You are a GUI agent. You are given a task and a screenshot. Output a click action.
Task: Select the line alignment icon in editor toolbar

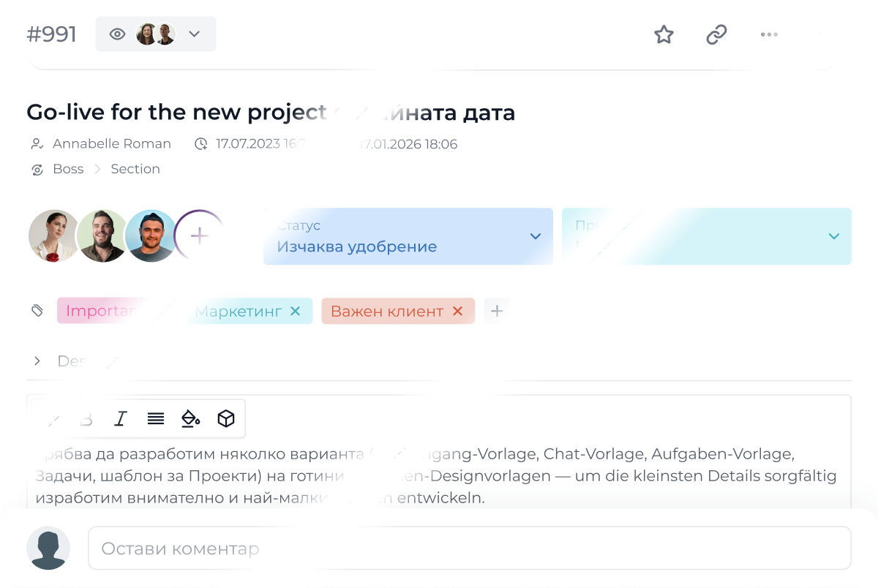(156, 418)
